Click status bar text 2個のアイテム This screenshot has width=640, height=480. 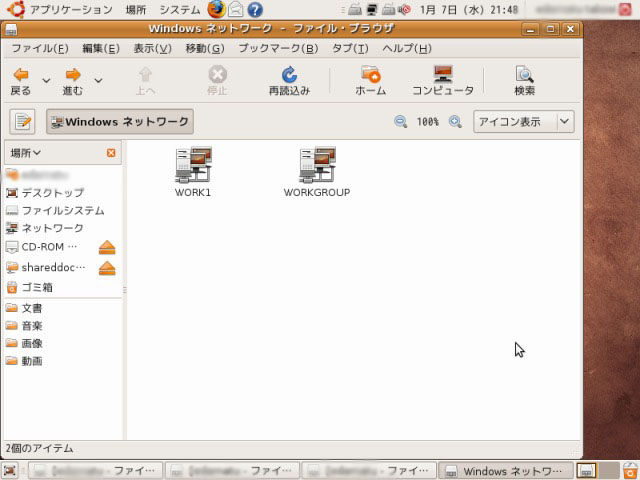pyautogui.click(x=39, y=449)
